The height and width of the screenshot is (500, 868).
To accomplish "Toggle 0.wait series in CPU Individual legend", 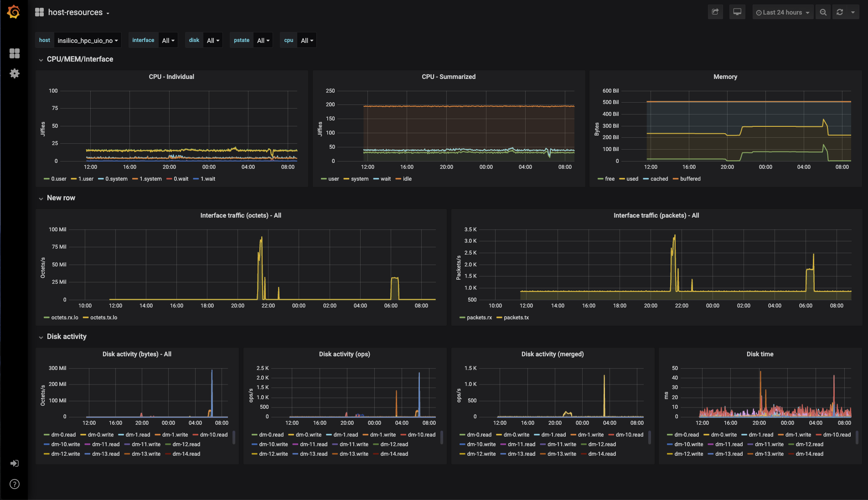I will (181, 179).
